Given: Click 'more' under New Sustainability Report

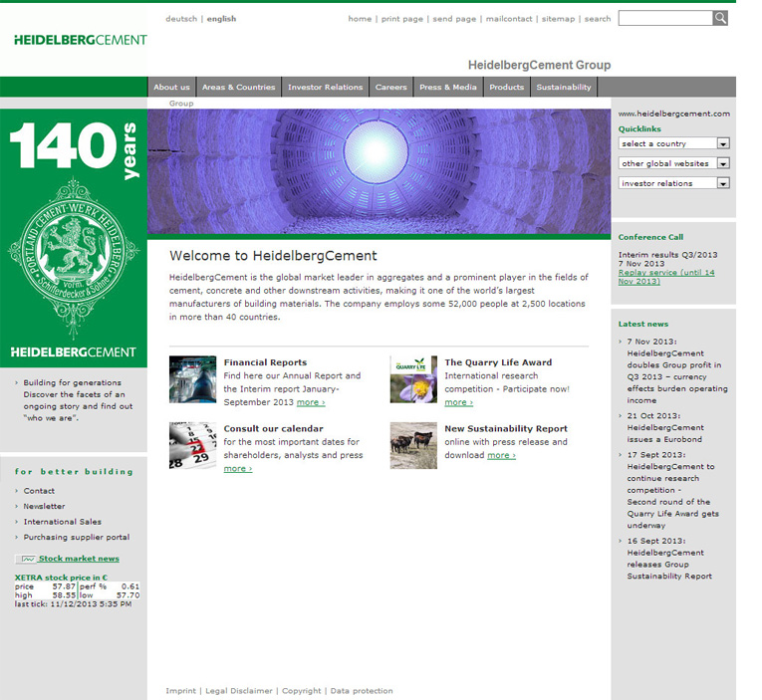Looking at the screenshot, I should 501,456.
